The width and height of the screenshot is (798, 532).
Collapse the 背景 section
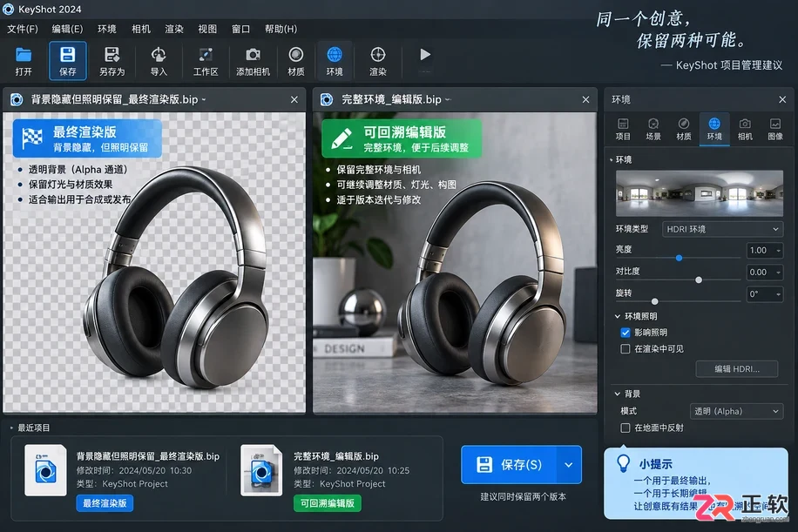[618, 394]
